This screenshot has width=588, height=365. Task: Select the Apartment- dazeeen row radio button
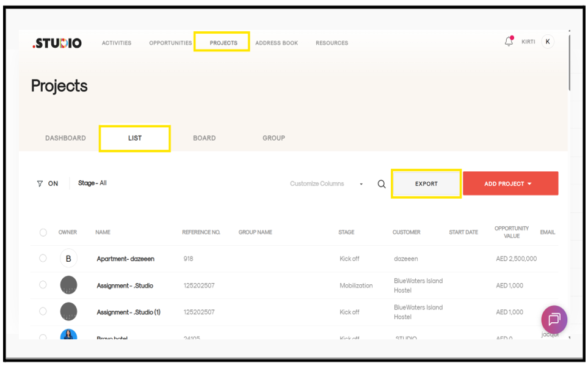click(x=43, y=259)
